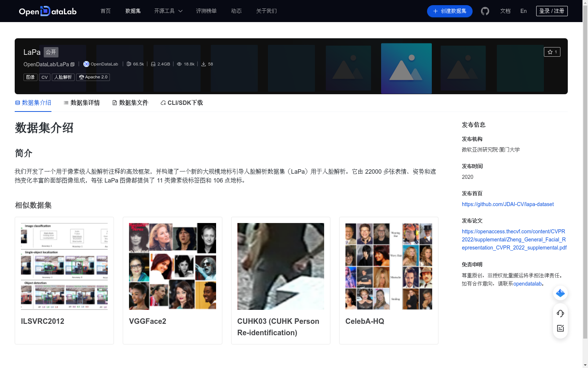This screenshot has height=368, width=588.
Task: Open the CLI/SDK下载 tab
Action: (x=181, y=103)
